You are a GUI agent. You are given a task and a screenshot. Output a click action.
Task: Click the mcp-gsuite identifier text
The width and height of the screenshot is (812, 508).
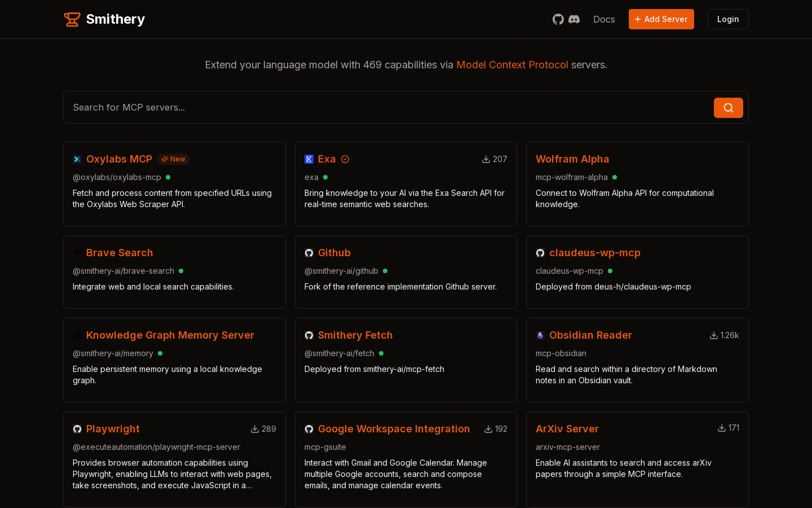click(325, 447)
